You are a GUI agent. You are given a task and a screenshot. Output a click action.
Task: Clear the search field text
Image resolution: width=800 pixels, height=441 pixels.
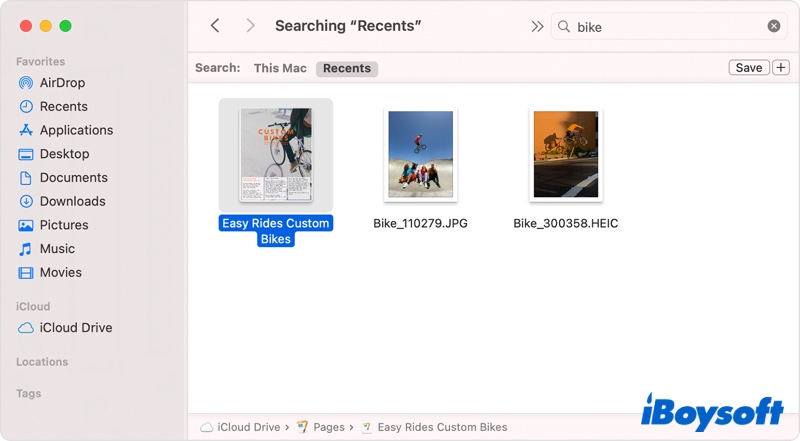[774, 27]
